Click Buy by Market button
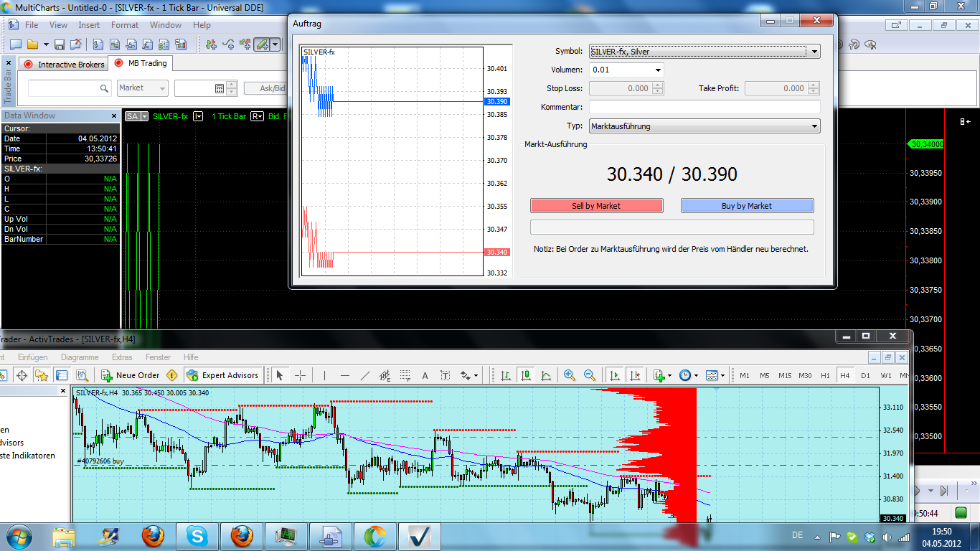This screenshot has height=551, width=980. (747, 206)
